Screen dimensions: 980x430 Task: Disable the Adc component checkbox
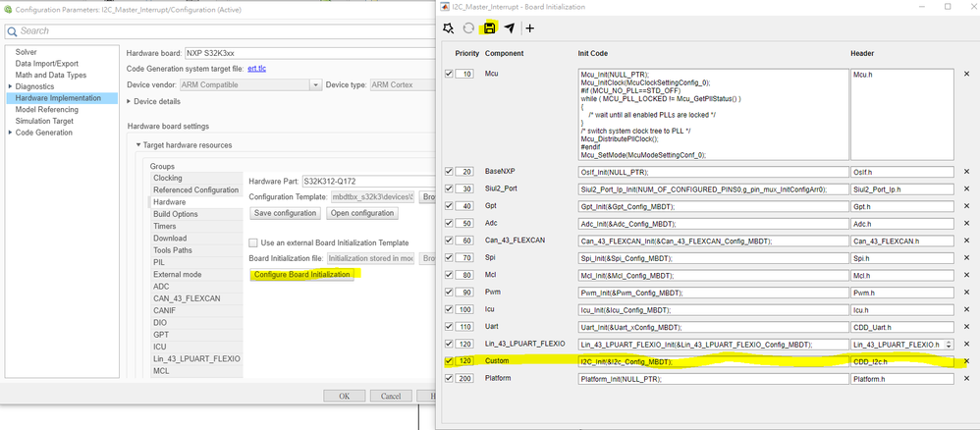pos(448,223)
